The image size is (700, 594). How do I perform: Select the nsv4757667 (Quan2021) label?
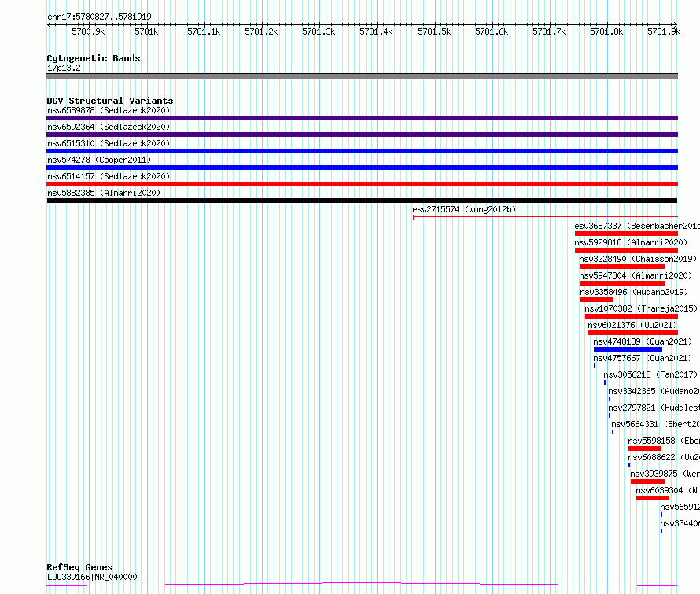(643, 358)
